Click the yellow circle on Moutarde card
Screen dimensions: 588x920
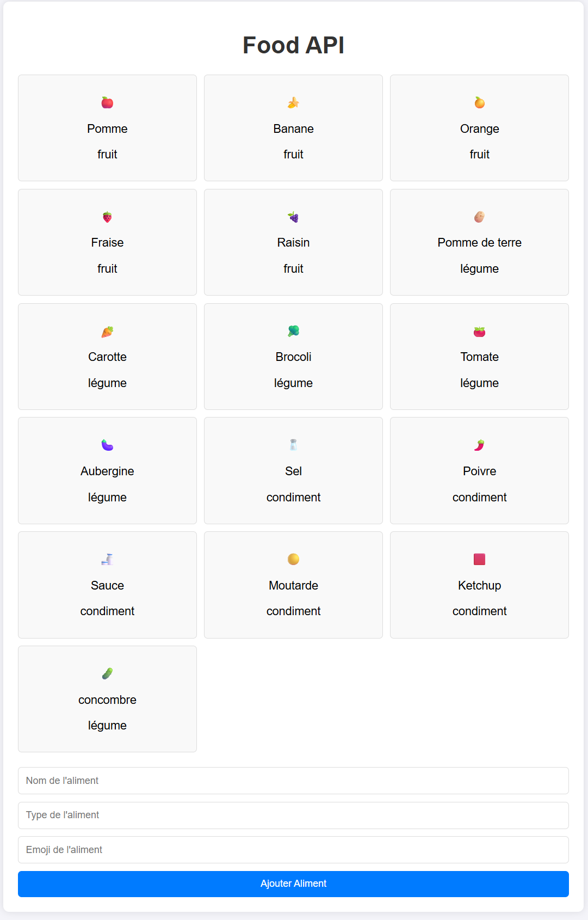[293, 559]
